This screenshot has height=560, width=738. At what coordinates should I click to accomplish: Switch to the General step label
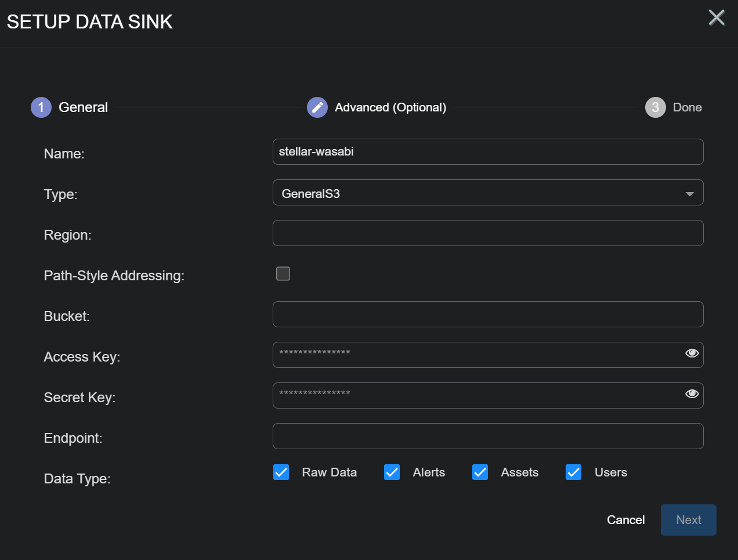83,107
